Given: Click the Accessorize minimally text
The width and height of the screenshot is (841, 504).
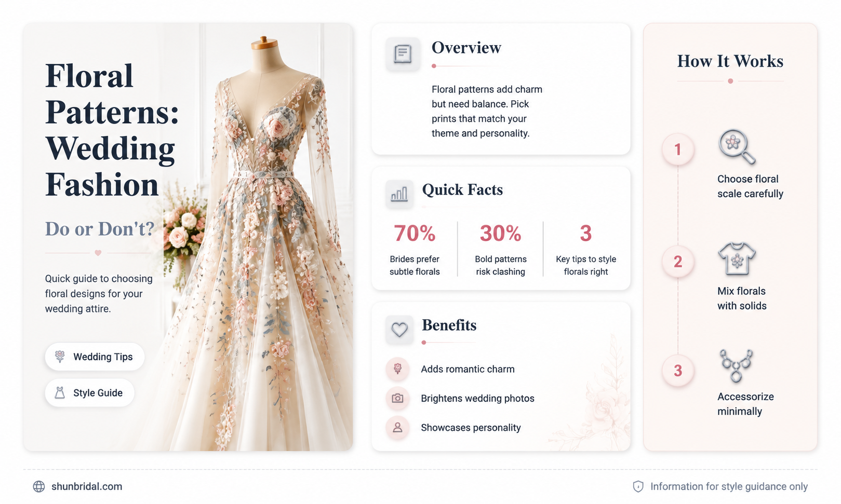Looking at the screenshot, I should point(745,404).
